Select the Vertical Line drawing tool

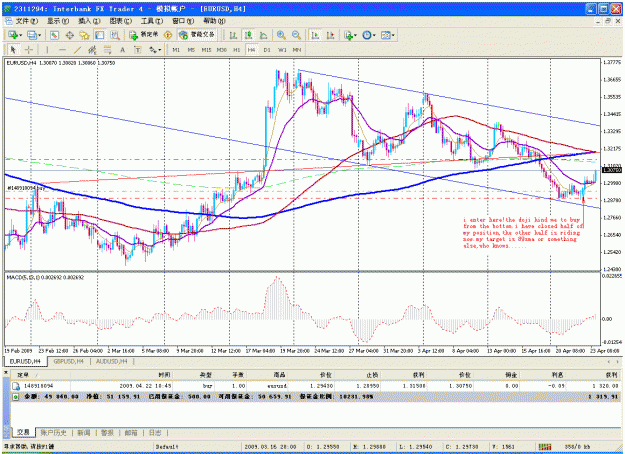click(x=47, y=50)
